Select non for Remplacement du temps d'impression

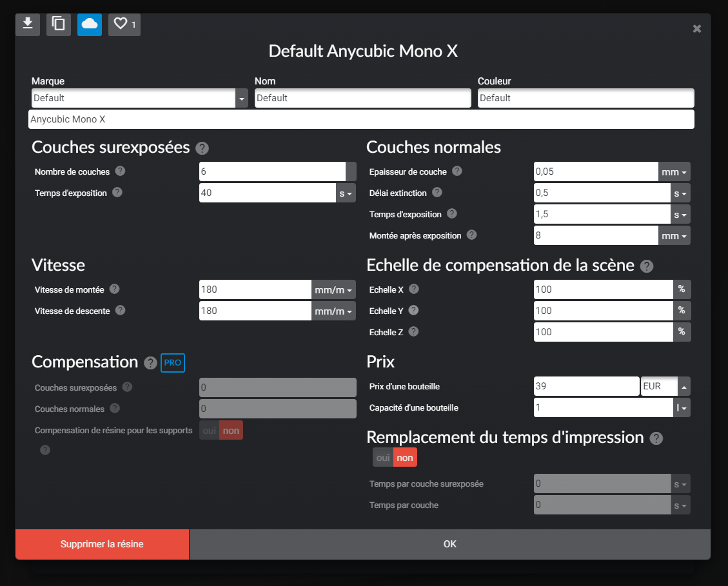[x=405, y=458]
